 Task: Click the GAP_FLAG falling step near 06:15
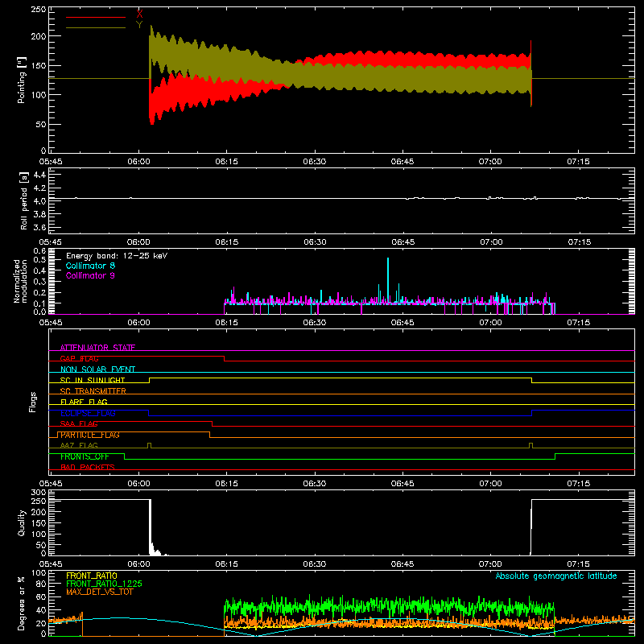tap(225, 358)
